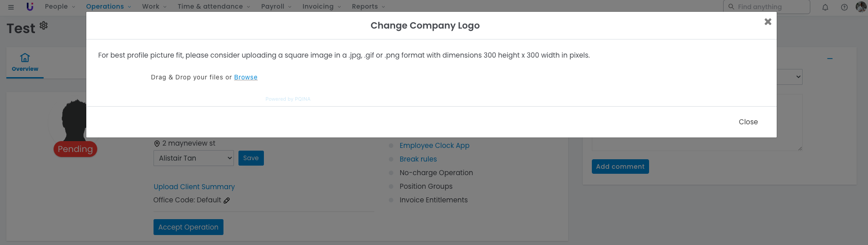Click the app logo icon
Screen dimensions: 868x245
[x=30, y=7]
